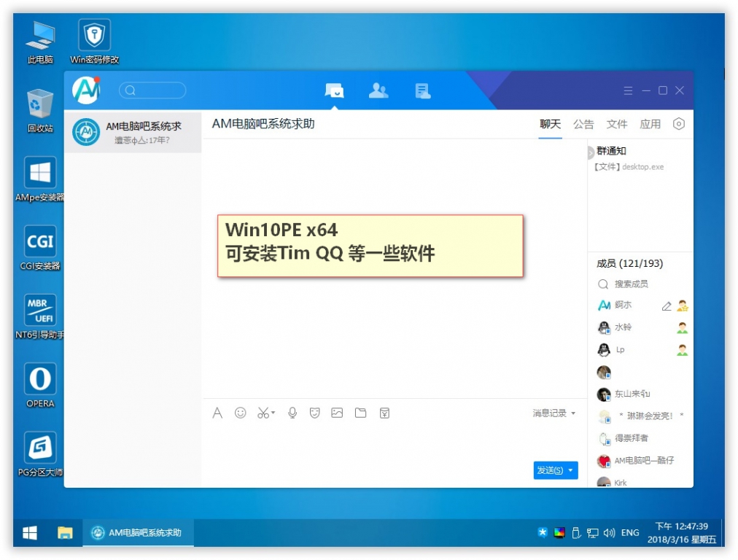The image size is (738, 560).
Task: Click the sticker face icon in toolbar
Action: pyautogui.click(x=315, y=413)
